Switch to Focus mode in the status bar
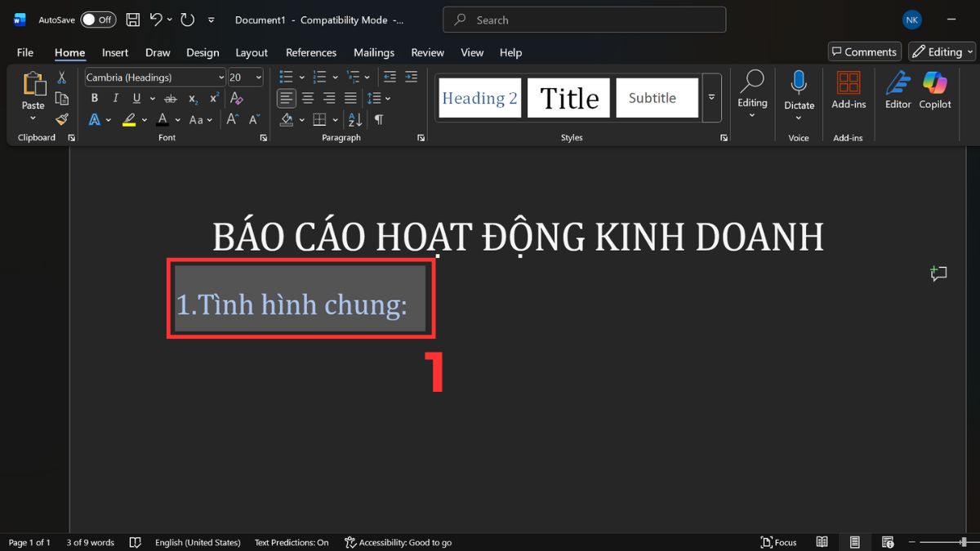980x551 pixels. pos(777,541)
